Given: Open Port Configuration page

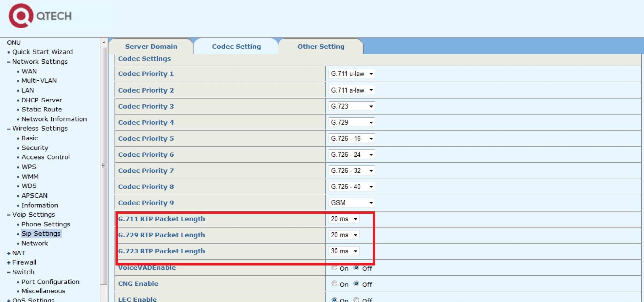Looking at the screenshot, I should [x=50, y=282].
